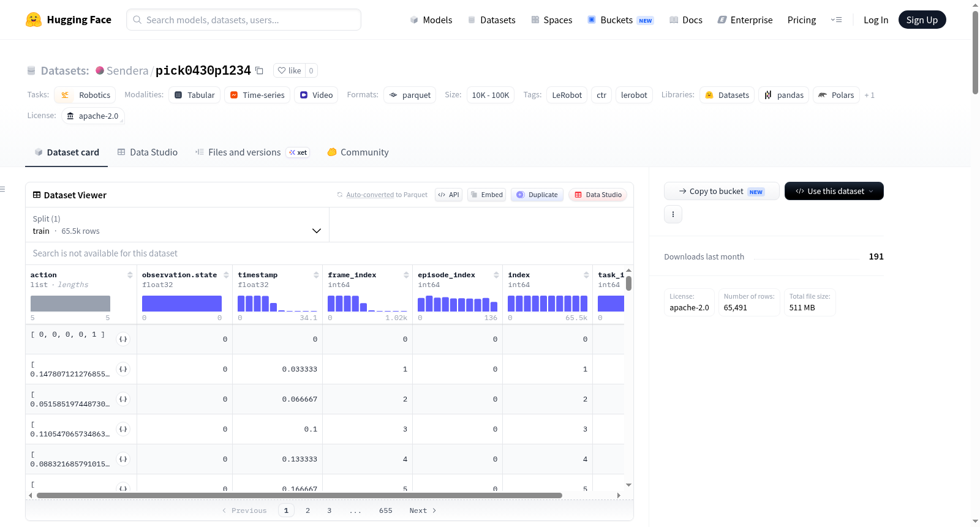Click the Sign Up button
The width and height of the screenshot is (980, 527).
[922, 20]
